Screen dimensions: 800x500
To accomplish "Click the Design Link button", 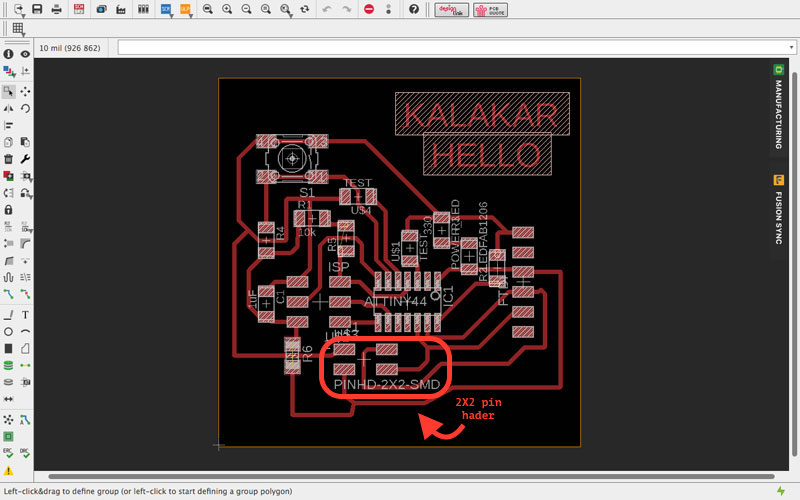I will 452,9.
